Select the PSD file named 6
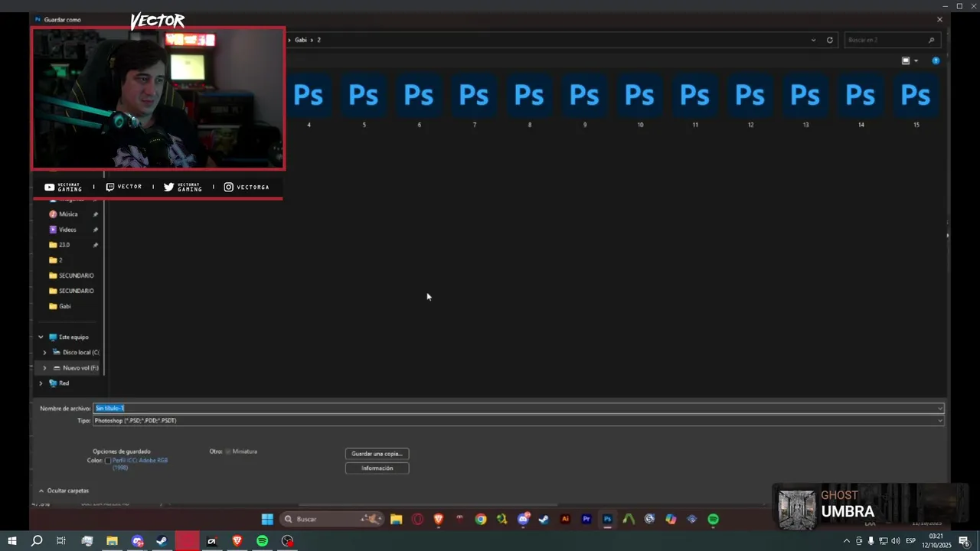The image size is (980, 551). pos(419,99)
